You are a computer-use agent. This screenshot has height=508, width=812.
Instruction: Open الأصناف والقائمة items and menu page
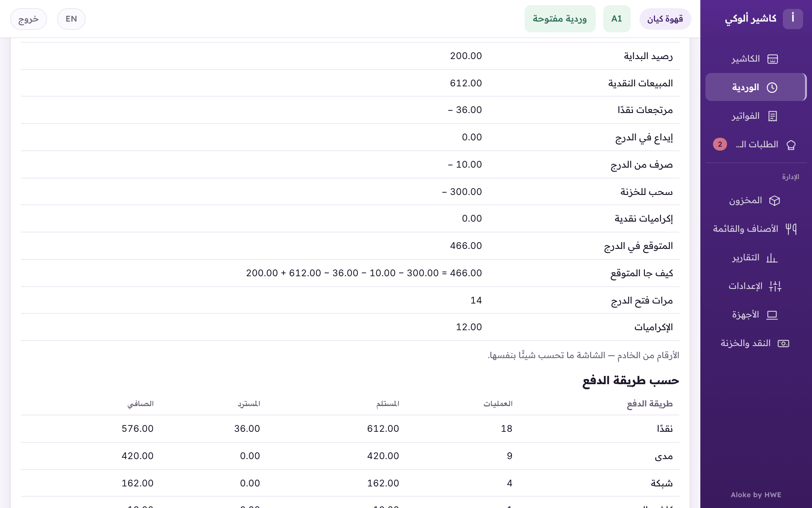click(756, 229)
